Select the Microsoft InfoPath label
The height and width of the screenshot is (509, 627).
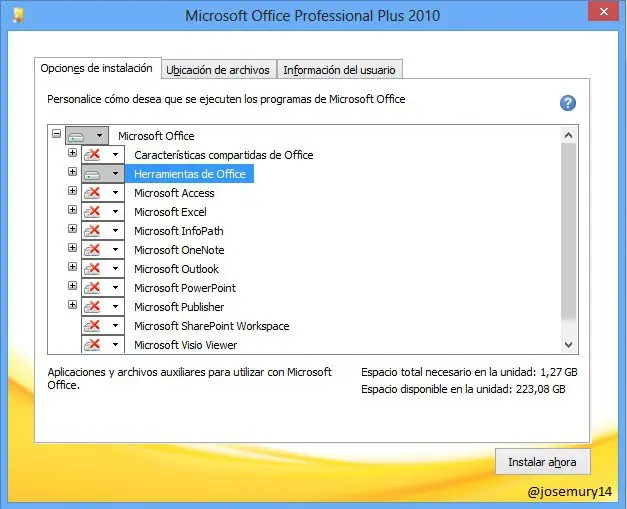point(178,231)
